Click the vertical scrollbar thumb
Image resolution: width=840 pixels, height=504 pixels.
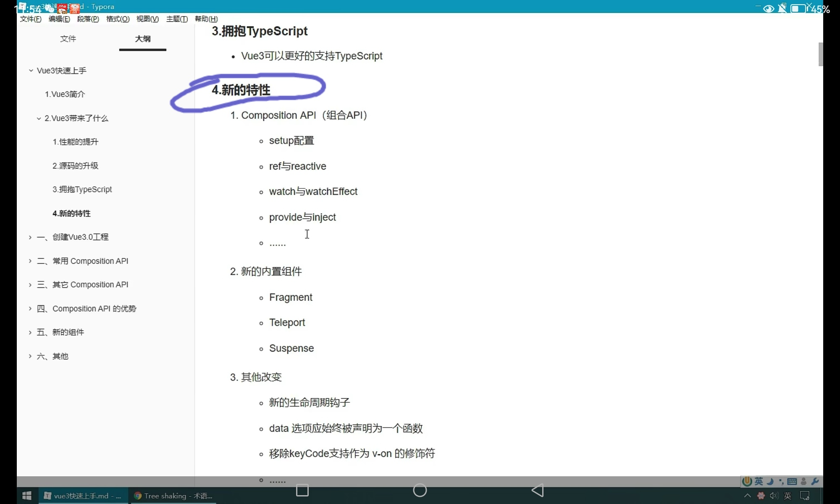coord(820,54)
